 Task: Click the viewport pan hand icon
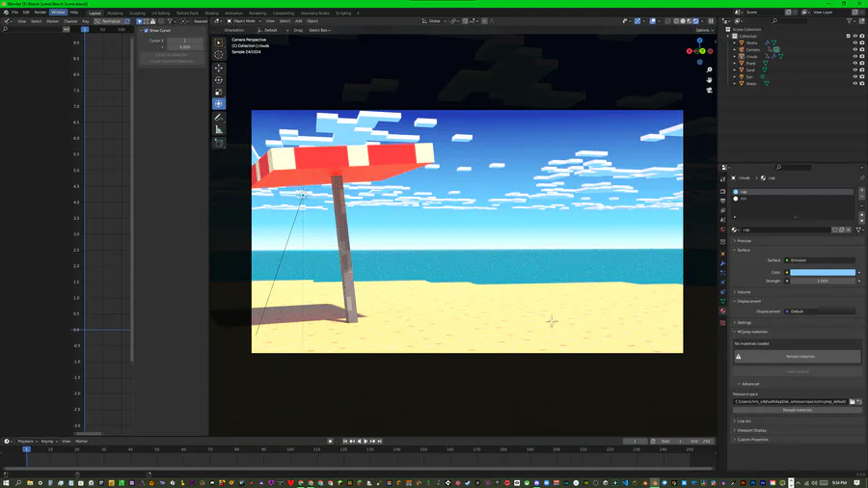(709, 80)
